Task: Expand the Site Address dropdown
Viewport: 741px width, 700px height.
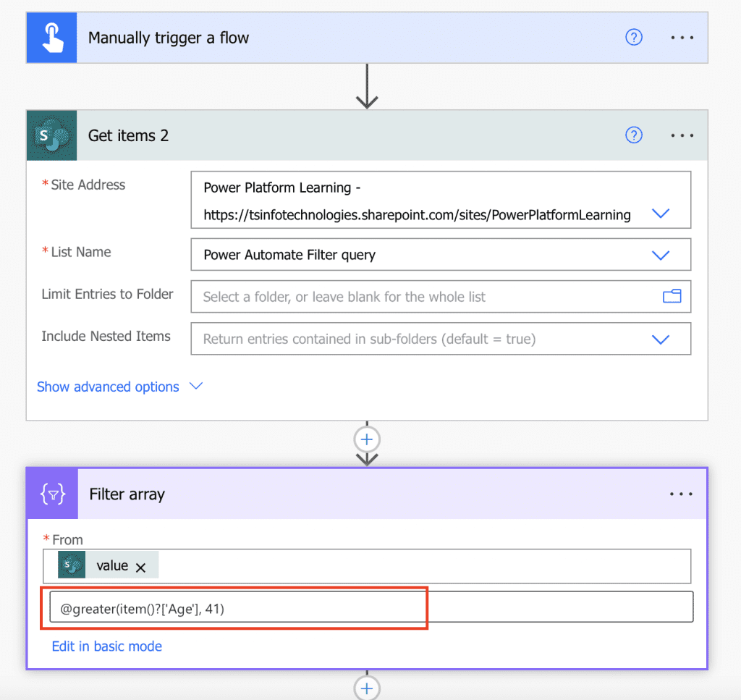Action: [660, 213]
